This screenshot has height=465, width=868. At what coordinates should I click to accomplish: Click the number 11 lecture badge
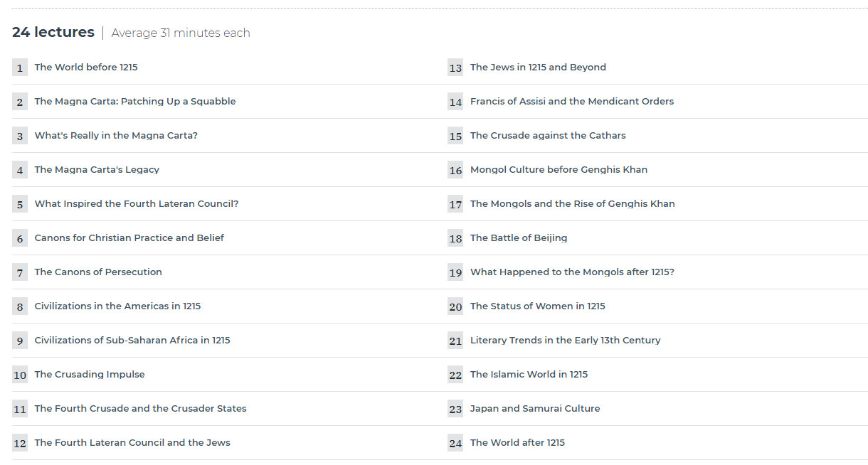click(20, 409)
